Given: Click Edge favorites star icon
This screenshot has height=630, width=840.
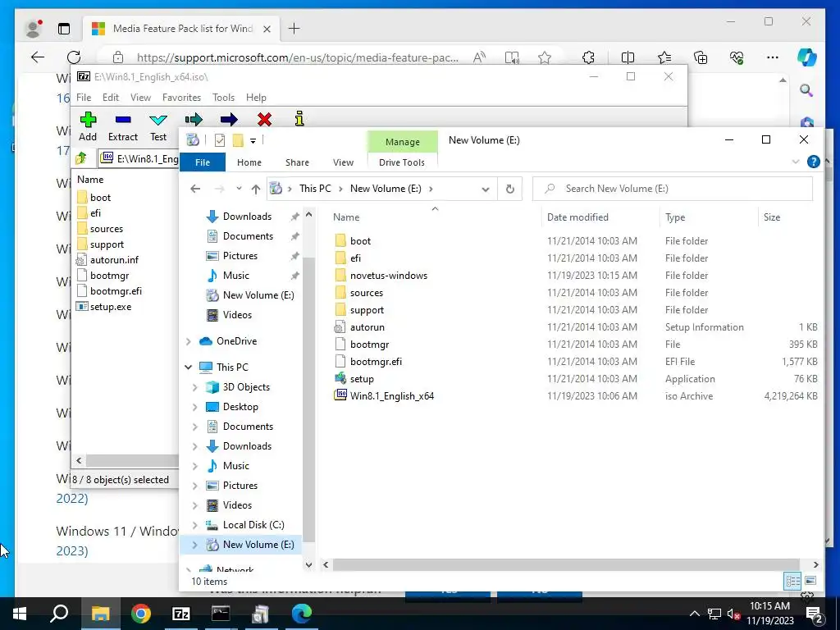Looking at the screenshot, I should pyautogui.click(x=545, y=57).
